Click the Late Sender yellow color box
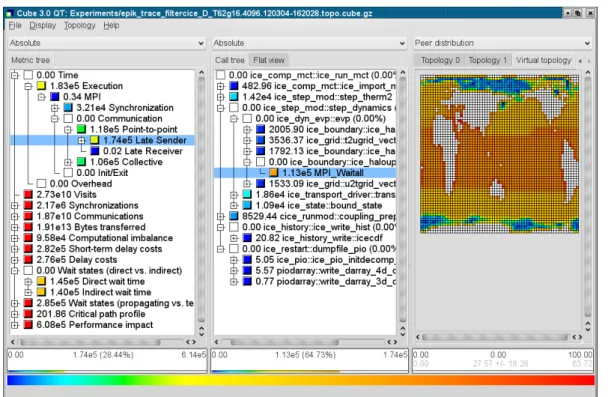611x397 pixels. click(x=94, y=140)
